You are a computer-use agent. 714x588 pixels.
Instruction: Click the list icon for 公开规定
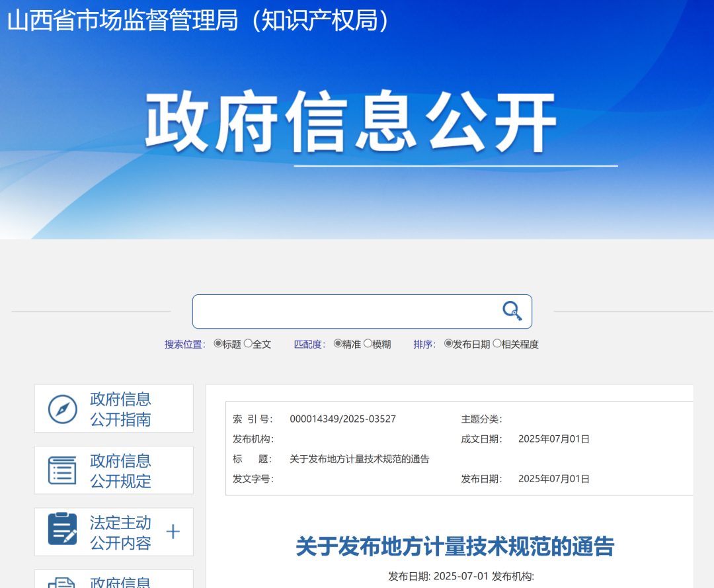point(63,470)
